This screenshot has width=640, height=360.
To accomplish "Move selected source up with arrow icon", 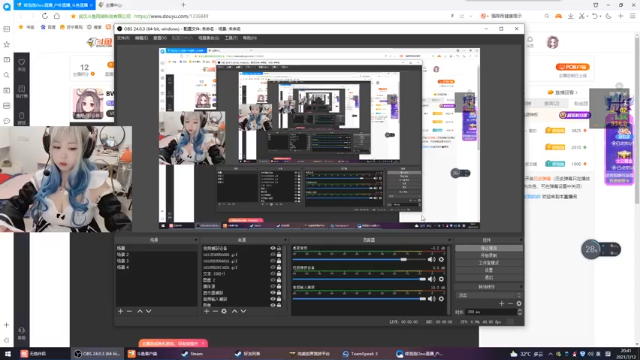I will coord(235,311).
